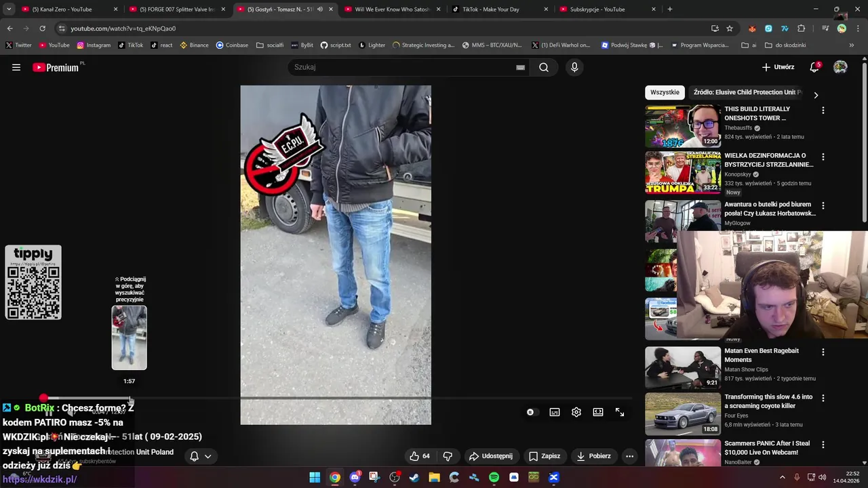Like the video with 64 likes
This screenshot has width=868, height=488.
(420, 456)
